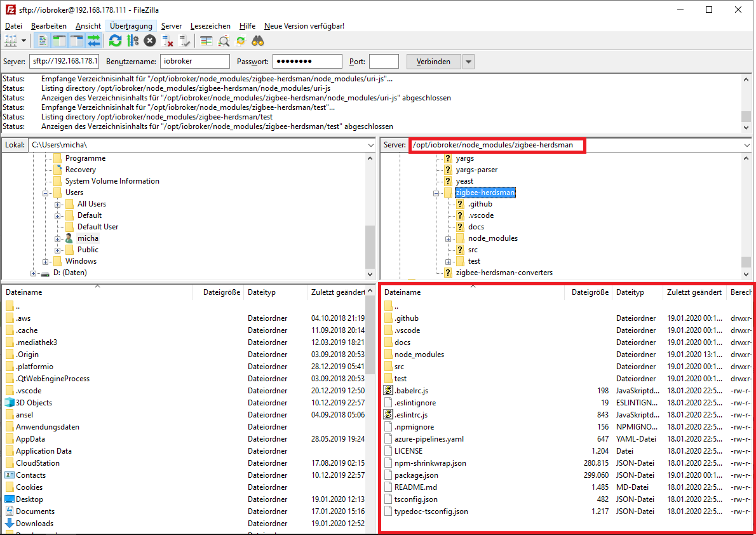The height and width of the screenshot is (535, 756).
Task: Toggle remote directory tree view
Action: point(77,41)
